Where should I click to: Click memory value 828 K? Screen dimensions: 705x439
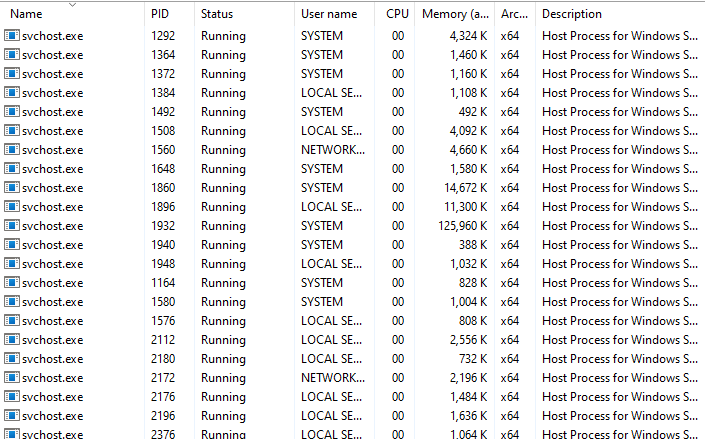[473, 282]
